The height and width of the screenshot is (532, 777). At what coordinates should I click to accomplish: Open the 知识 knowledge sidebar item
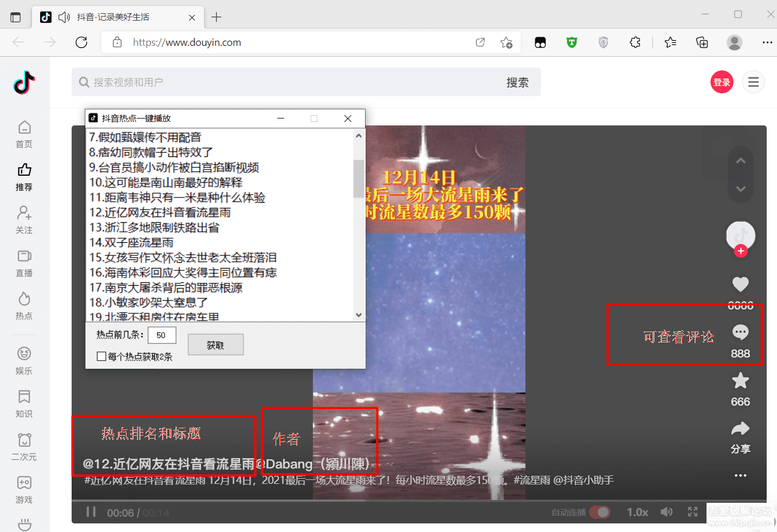[24, 404]
